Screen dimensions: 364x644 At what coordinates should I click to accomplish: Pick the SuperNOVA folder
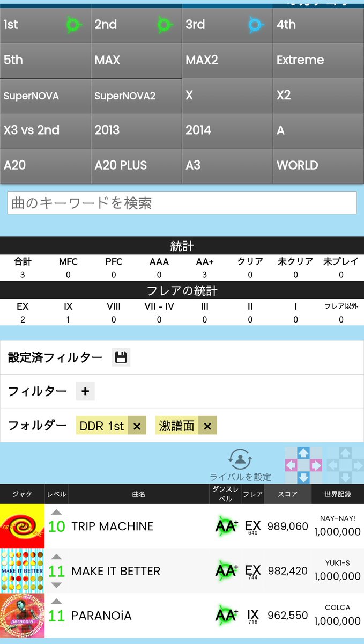point(46,96)
